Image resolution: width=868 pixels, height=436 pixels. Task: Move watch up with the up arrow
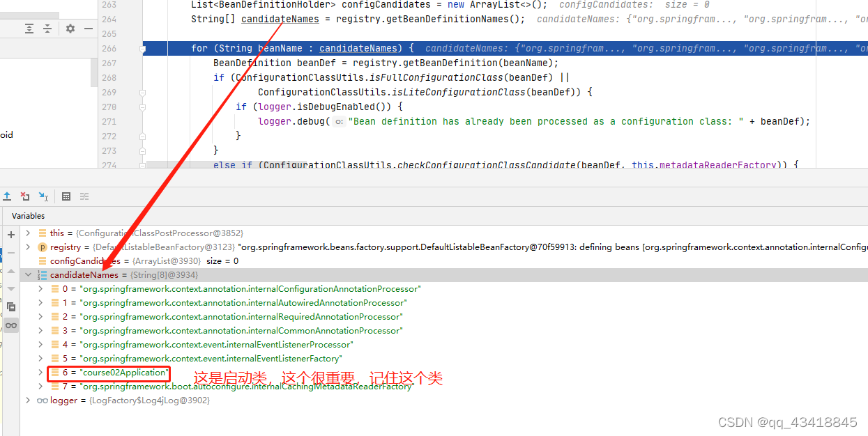11,271
